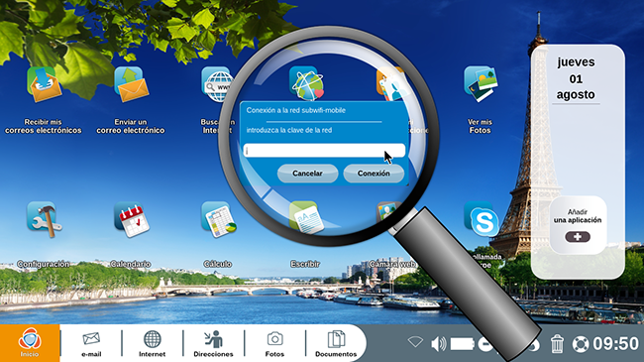This screenshot has width=644, height=362.
Task: Open the Ver mis Fotos icon
Action: [x=481, y=84]
